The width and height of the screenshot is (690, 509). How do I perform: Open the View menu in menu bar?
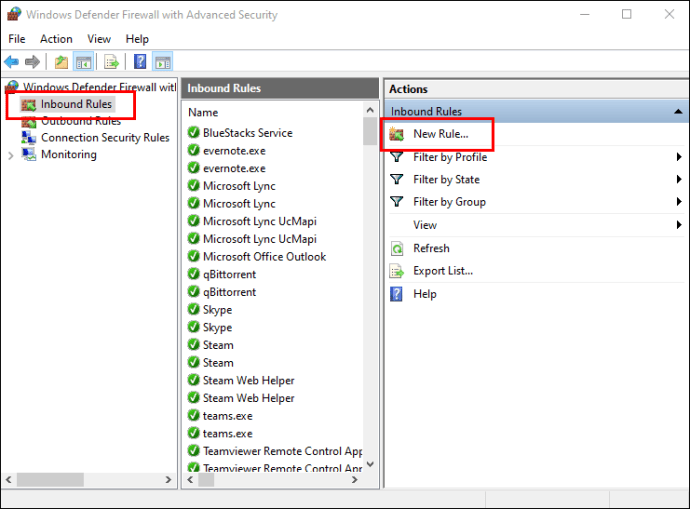[x=99, y=39]
